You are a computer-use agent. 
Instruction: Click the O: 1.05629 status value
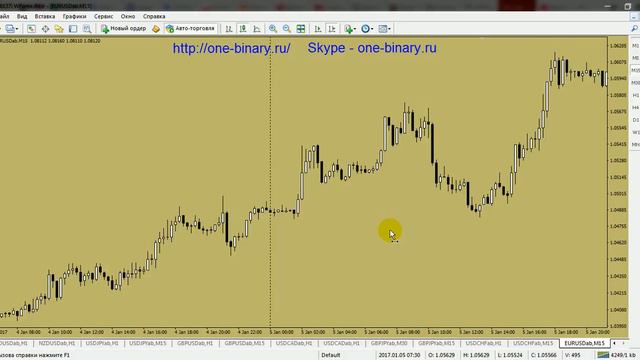point(441,355)
